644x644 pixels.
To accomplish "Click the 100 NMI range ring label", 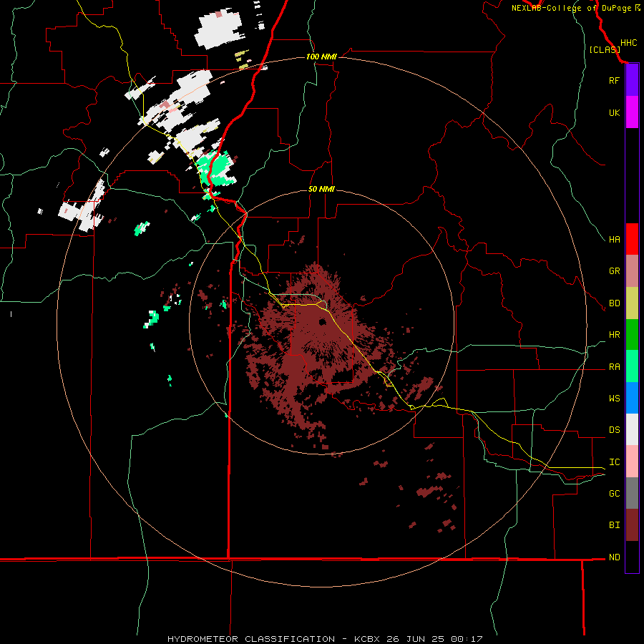I will pos(321,57).
